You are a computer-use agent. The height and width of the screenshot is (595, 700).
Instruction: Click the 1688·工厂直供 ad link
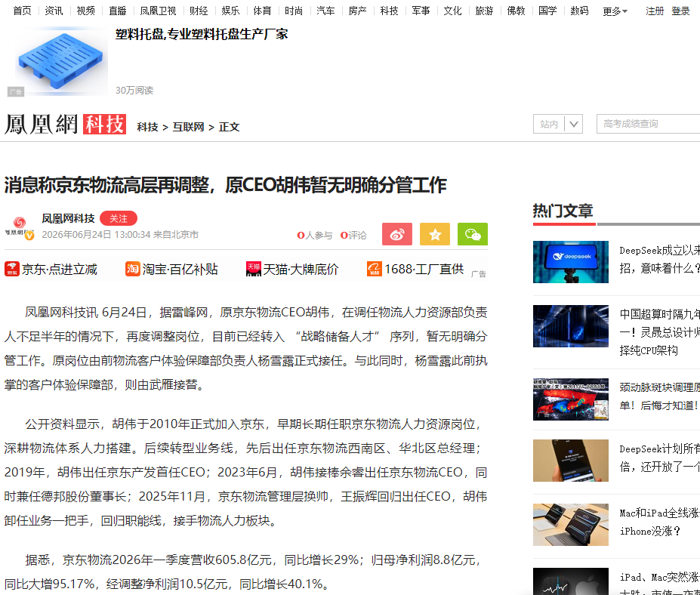424,269
